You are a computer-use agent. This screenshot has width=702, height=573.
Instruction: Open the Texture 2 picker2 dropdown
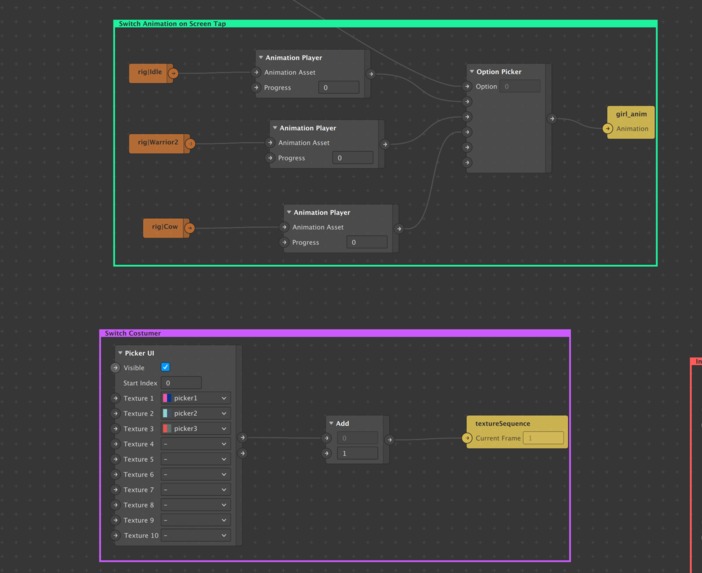(196, 413)
